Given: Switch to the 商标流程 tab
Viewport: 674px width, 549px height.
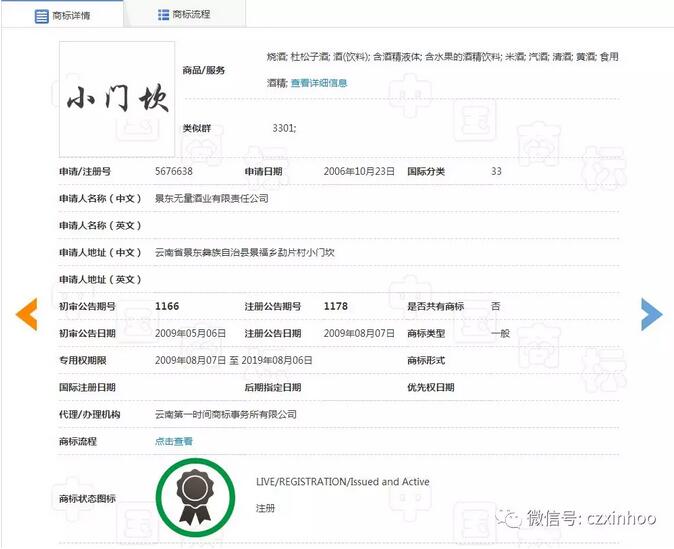Looking at the screenshot, I should click(185, 14).
